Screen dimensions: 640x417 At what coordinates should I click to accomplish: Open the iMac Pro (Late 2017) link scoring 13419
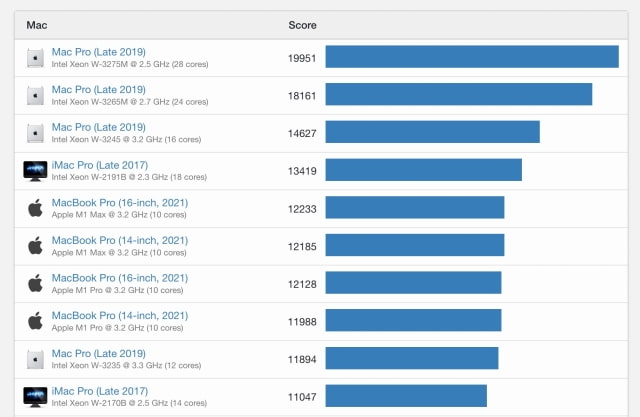click(x=99, y=165)
